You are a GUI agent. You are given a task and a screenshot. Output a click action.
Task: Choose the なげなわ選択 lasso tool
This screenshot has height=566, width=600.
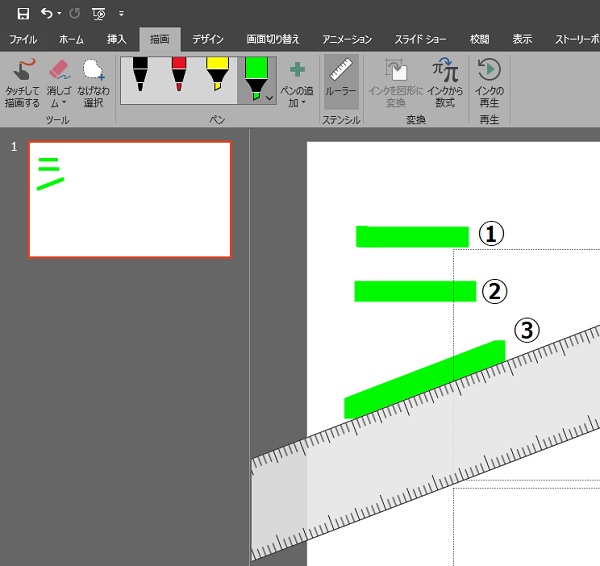pyautogui.click(x=93, y=83)
